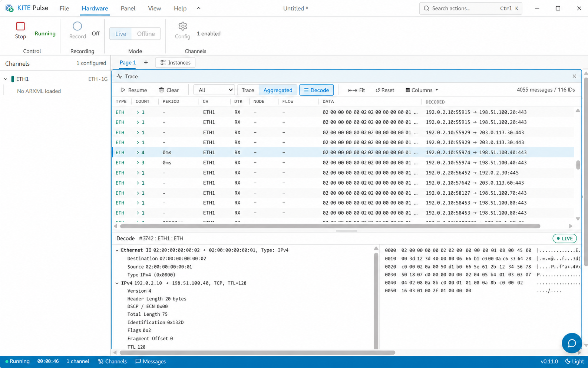Image resolution: width=588 pixels, height=368 pixels.
Task: Click the v0.11.0 version label
Action: point(549,361)
